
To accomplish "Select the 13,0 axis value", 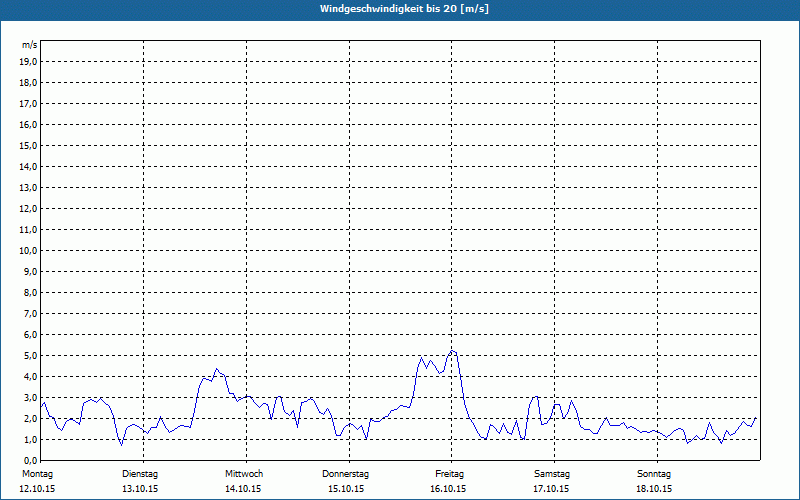I will [x=29, y=188].
